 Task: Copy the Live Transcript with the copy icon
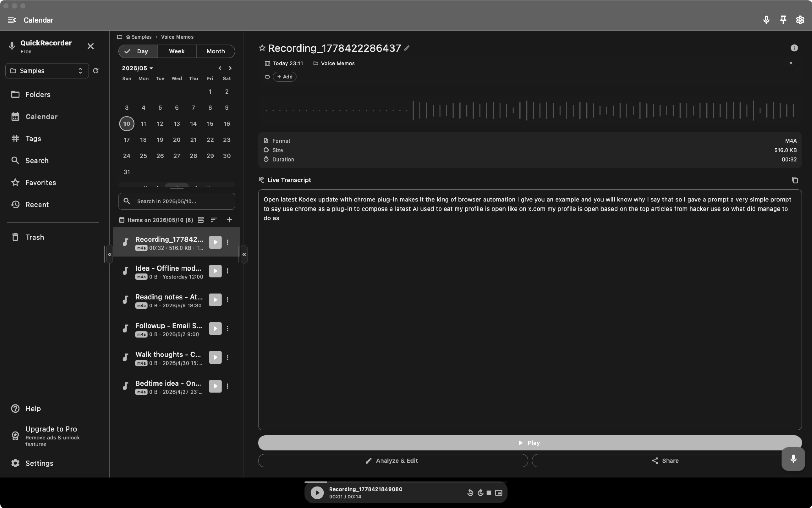pos(795,180)
